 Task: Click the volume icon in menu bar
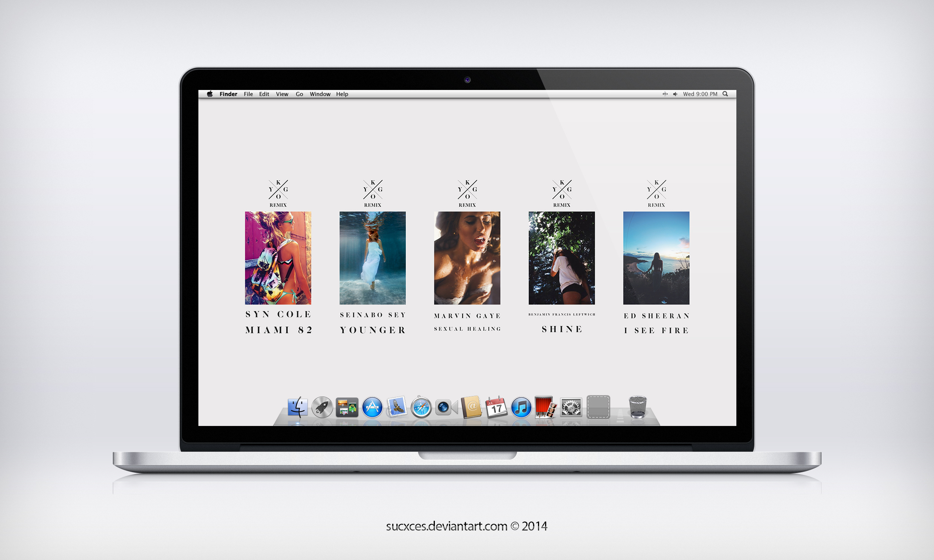675,94
